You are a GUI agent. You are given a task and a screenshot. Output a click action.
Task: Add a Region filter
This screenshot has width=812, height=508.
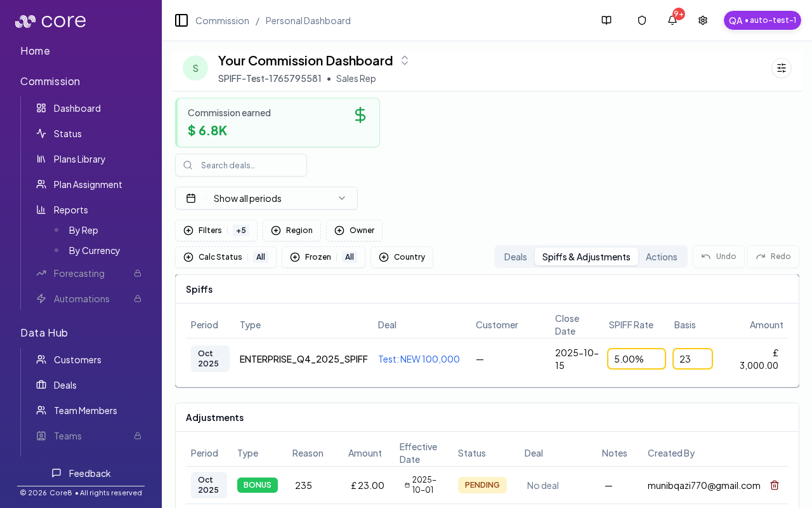(x=292, y=231)
